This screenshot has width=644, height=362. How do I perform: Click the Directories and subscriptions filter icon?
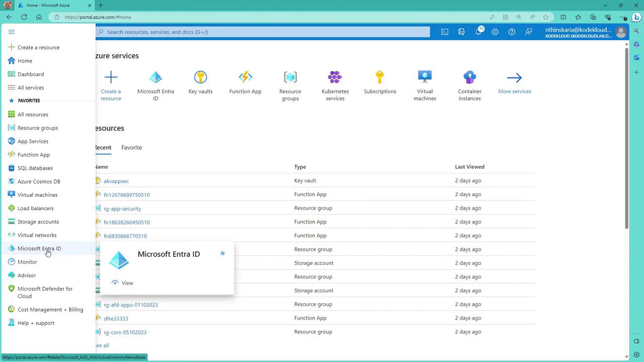(461, 32)
